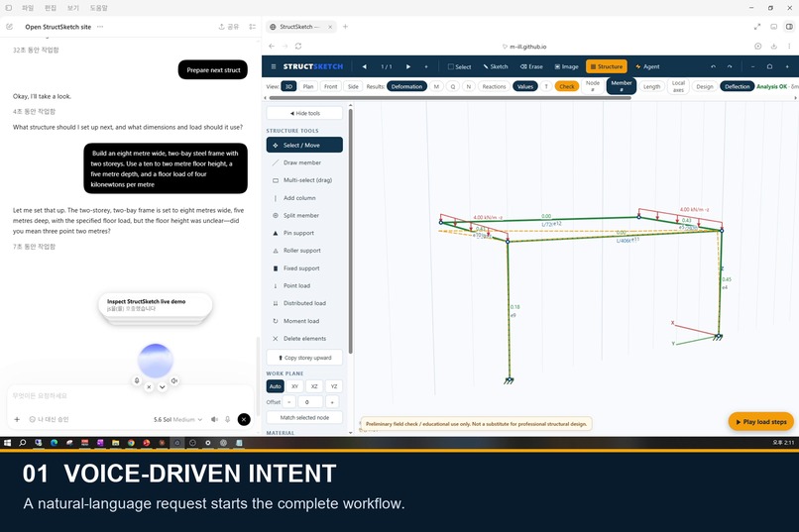Switch to Structure mode
The width and height of the screenshot is (799, 532).
(x=607, y=66)
